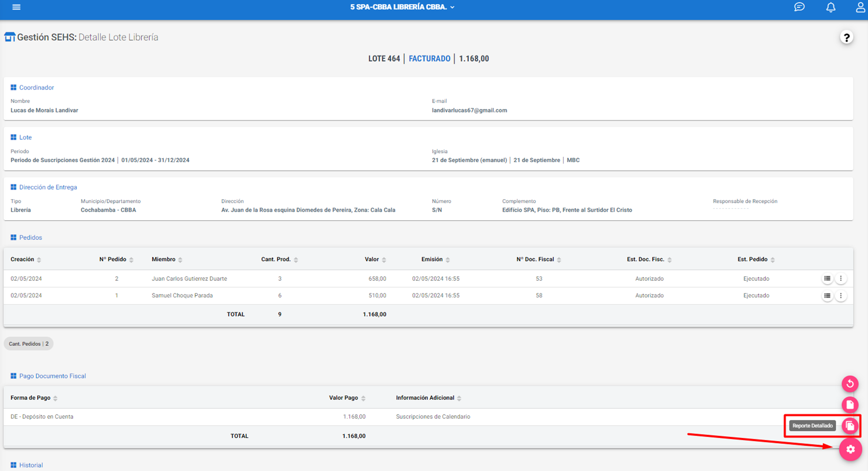Sort Pedidos by Creación column
The image size is (868, 471).
[26, 259]
